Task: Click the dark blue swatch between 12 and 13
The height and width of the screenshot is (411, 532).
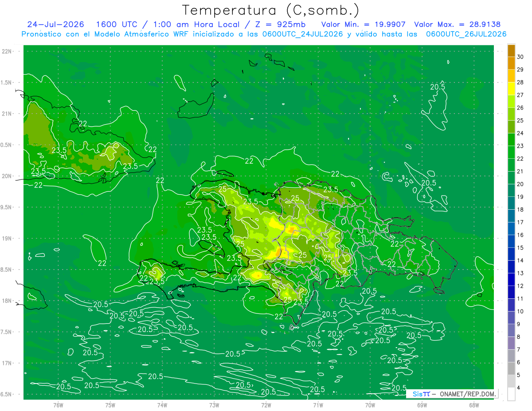Action: [511, 279]
